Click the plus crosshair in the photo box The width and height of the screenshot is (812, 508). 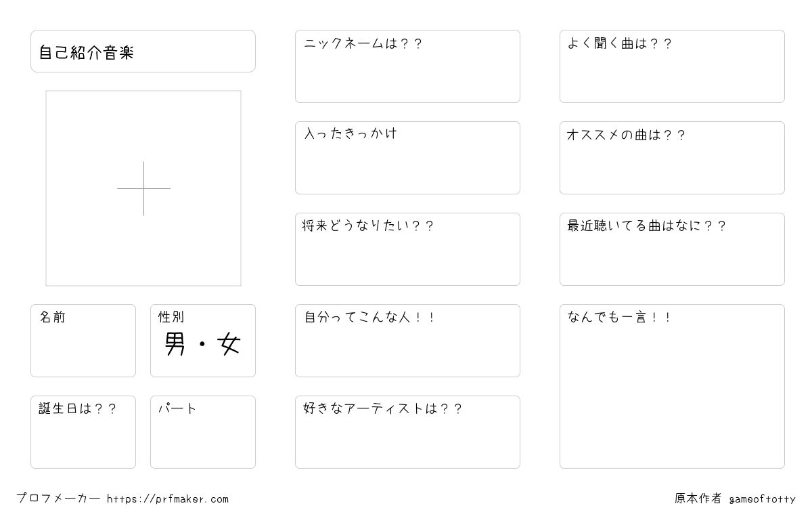point(143,188)
